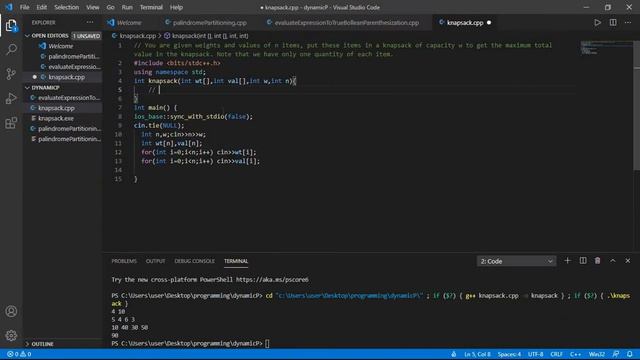Open the notifications bell in status bar
This screenshot has height=360, width=640.
click(x=630, y=354)
